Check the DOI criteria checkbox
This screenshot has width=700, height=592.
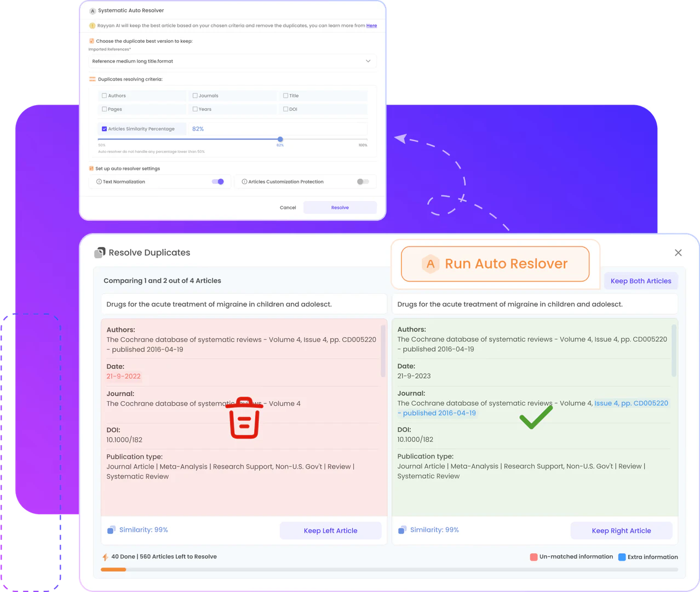[285, 109]
